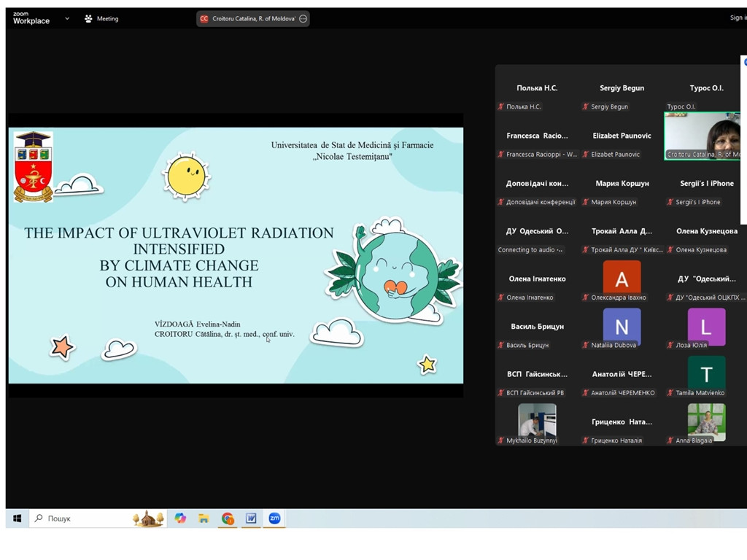Open Google Chrome from the taskbar
747x560 pixels.
228,518
